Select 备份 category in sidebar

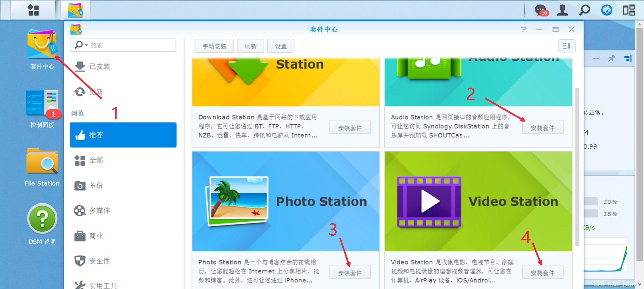(123, 185)
